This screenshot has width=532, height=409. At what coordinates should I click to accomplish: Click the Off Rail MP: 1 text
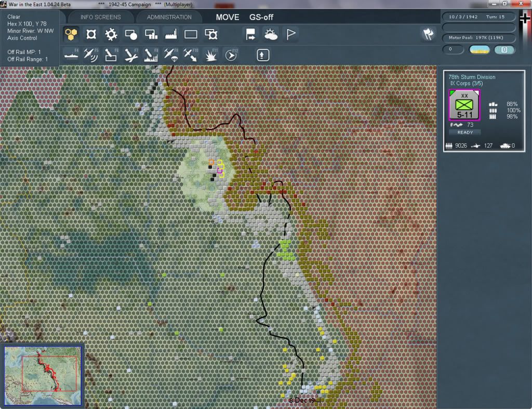(24, 52)
